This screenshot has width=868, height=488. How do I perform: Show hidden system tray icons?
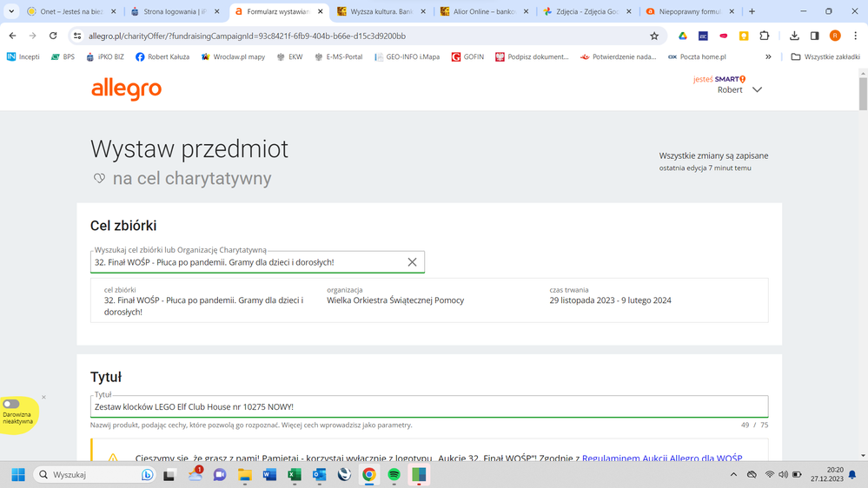coord(733,475)
